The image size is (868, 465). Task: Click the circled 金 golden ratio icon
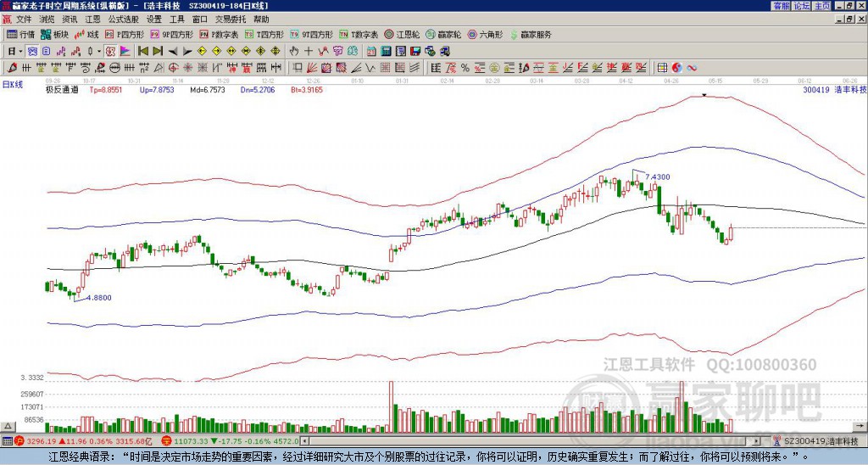[x=494, y=68]
